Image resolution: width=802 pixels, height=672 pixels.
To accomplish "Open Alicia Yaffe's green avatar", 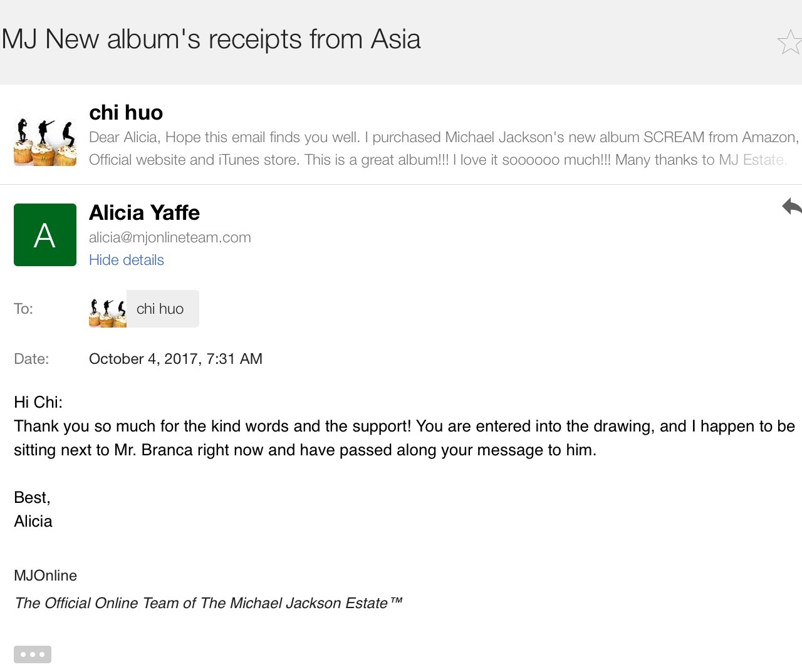I will point(45,235).
